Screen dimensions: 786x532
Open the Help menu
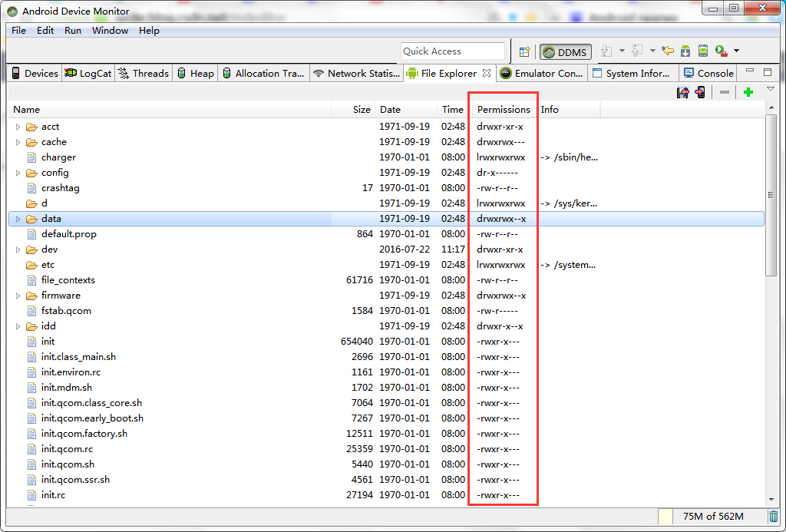click(149, 31)
